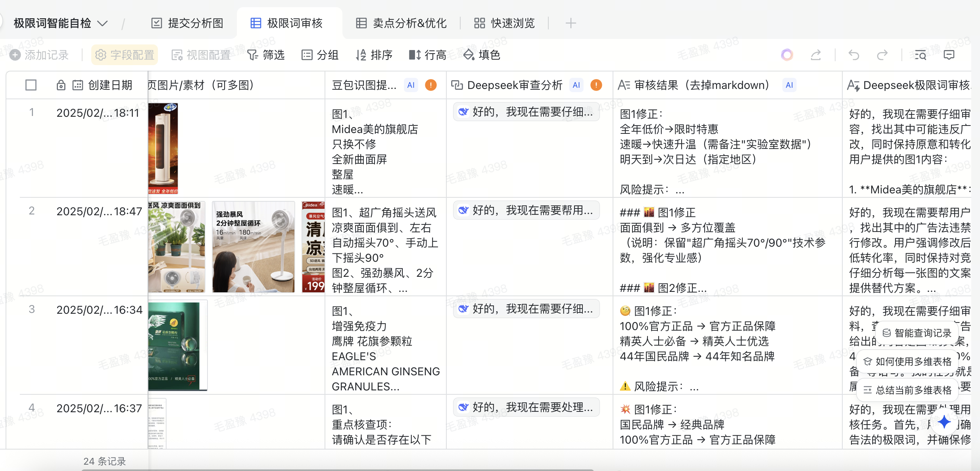The height and width of the screenshot is (471, 980).
Task: Open the 分组 grouping options
Action: pyautogui.click(x=320, y=55)
